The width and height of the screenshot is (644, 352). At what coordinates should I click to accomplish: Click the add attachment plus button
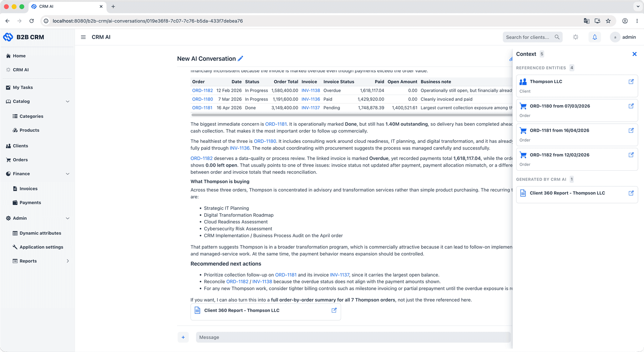tap(183, 337)
